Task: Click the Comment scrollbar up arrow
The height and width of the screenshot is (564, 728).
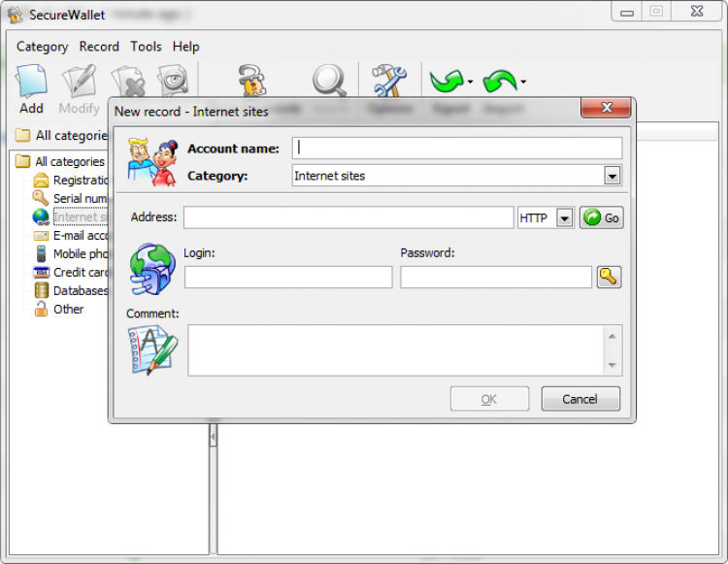Action: click(x=612, y=336)
